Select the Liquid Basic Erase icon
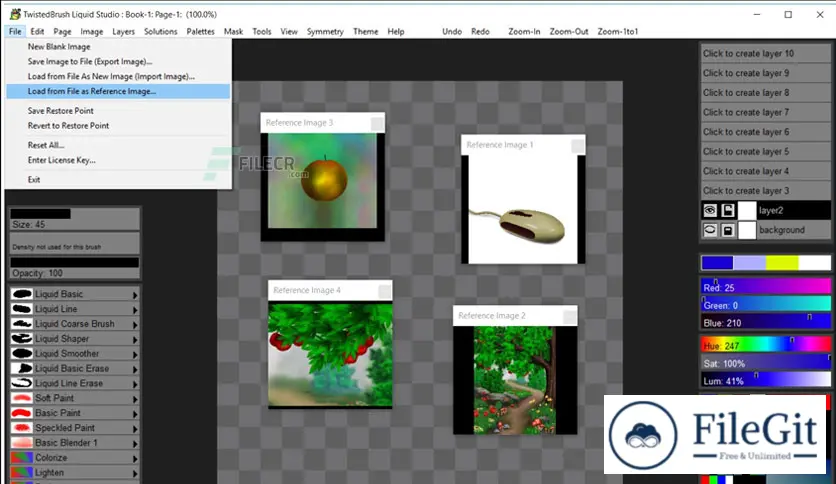The image size is (836, 484). [22, 368]
